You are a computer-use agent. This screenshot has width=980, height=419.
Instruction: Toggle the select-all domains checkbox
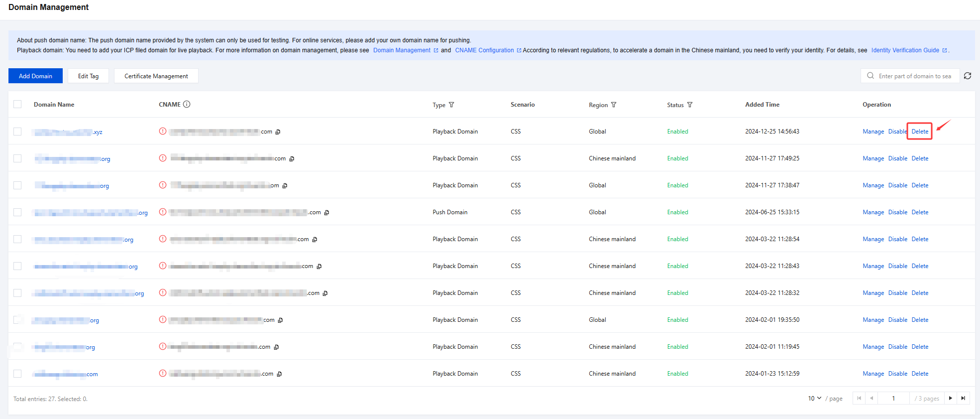click(x=17, y=104)
